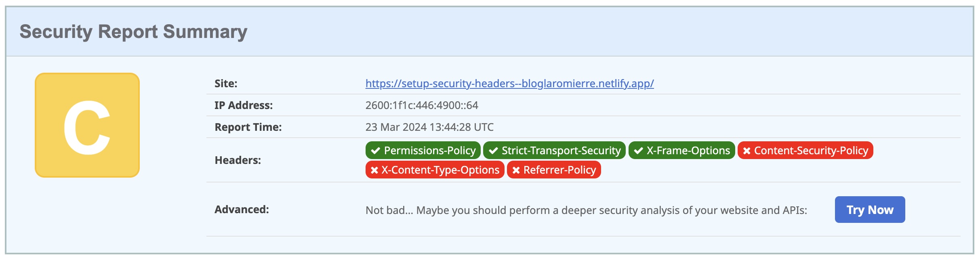980x260 pixels.
Task: Click the yellow C grade badge
Action: (87, 125)
